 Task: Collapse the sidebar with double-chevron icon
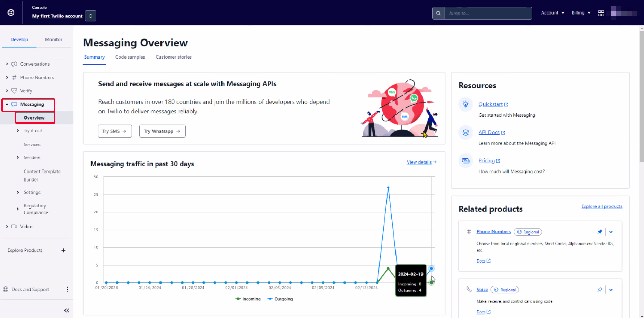(67, 310)
